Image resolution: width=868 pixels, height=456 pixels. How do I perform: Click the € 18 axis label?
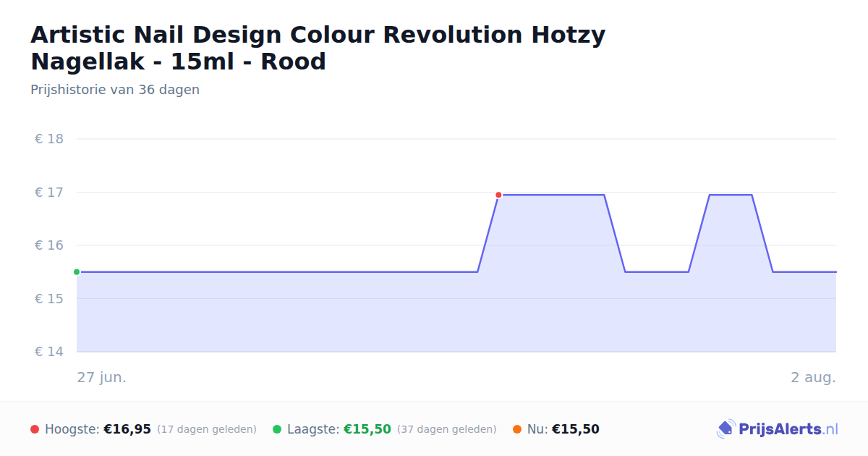click(49, 139)
